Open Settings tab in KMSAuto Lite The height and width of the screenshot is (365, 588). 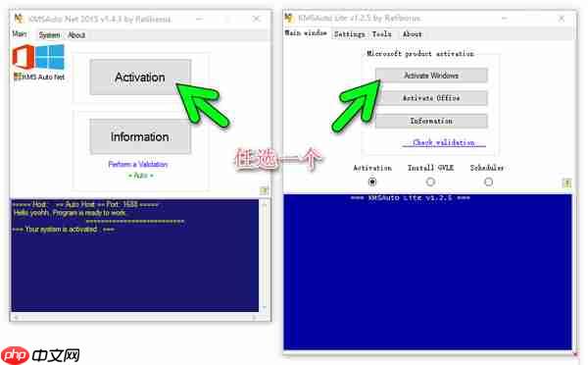click(x=350, y=34)
